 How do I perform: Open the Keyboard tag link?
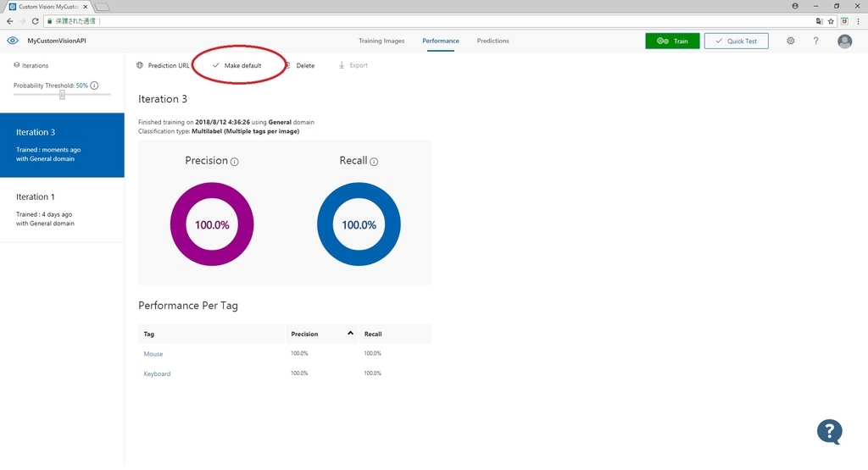[157, 373]
